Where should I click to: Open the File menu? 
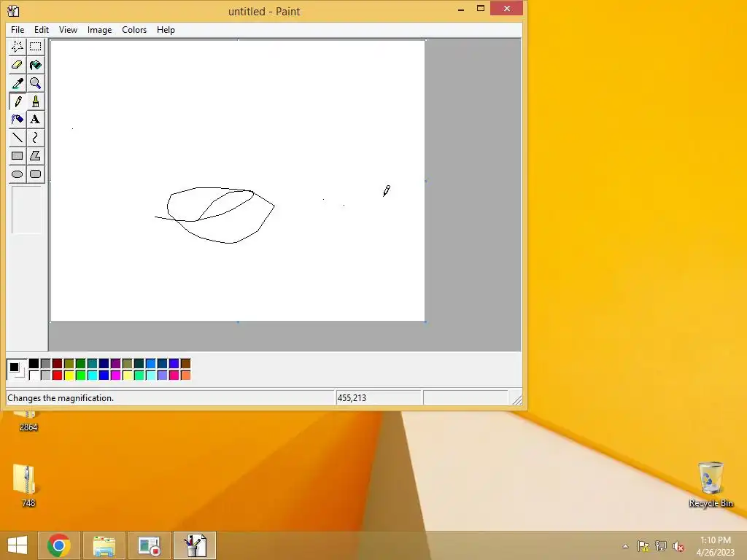(x=18, y=29)
